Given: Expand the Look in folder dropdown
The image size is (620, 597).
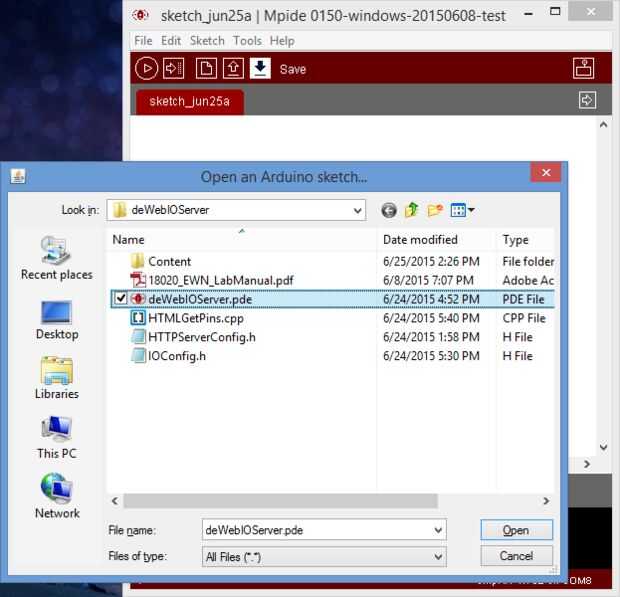Looking at the screenshot, I should (357, 210).
